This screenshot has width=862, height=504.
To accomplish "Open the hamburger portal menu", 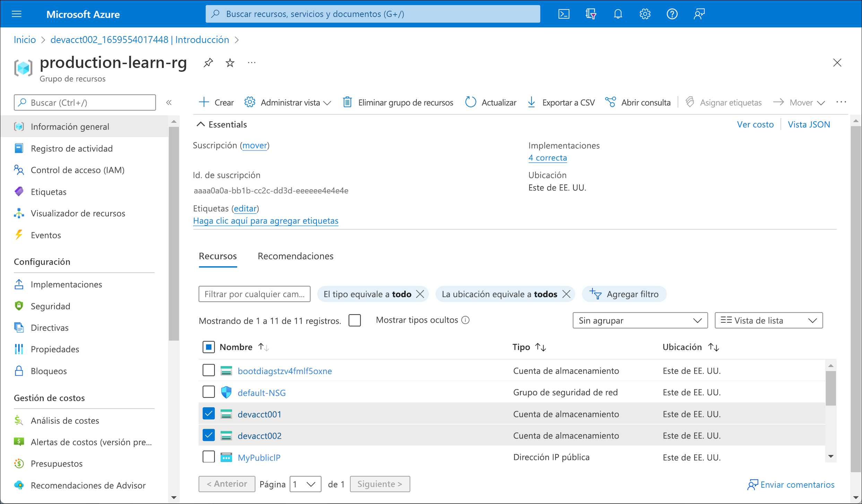I will (17, 14).
